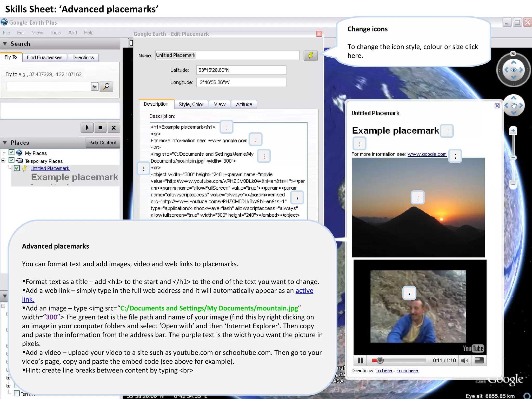Open the www.google.com link in balloon
Viewport: 532px width, 399px height.
(x=427, y=154)
